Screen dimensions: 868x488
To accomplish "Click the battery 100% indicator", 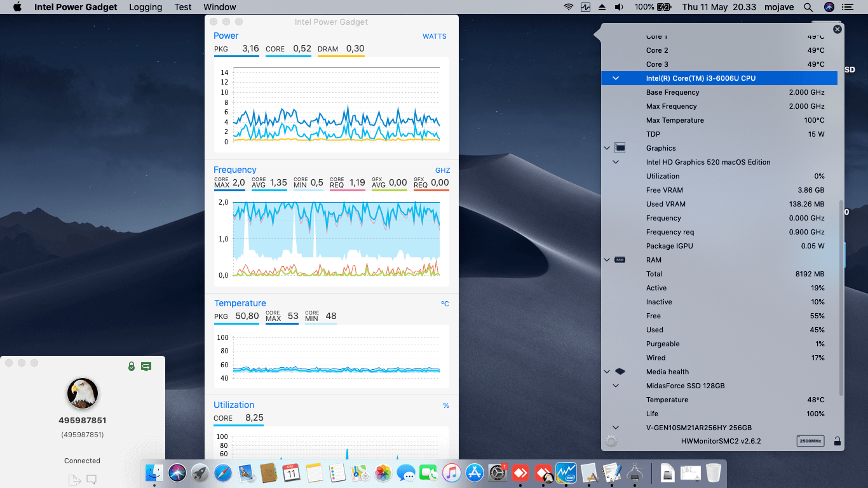I will pyautogui.click(x=653, y=7).
